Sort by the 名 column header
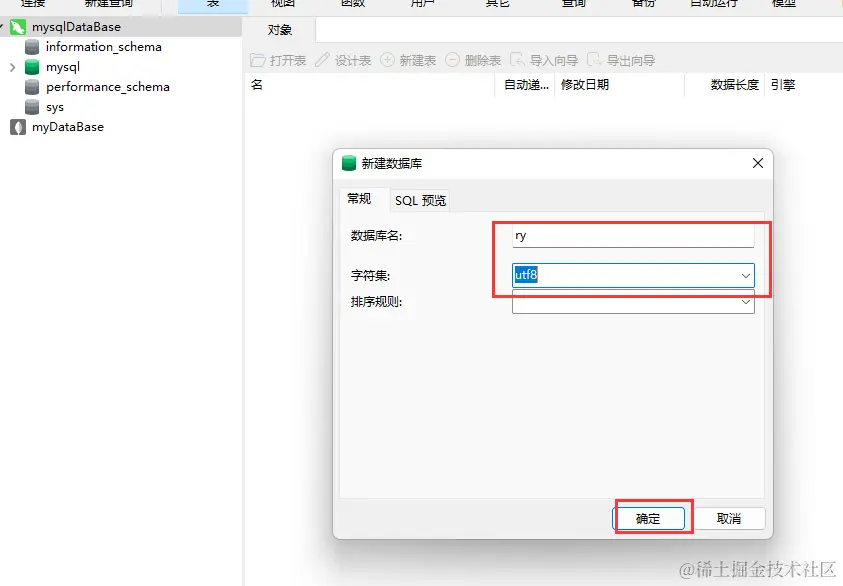The image size is (843, 586). (370, 85)
